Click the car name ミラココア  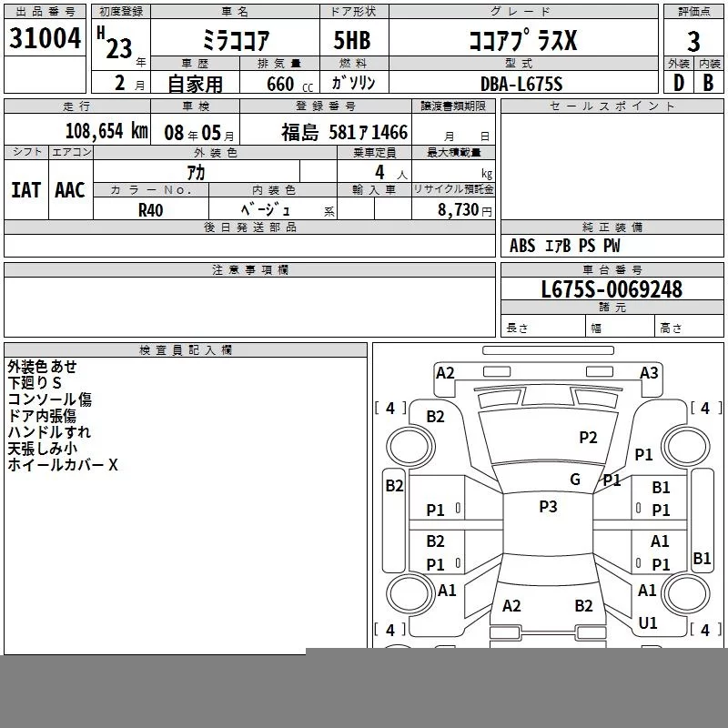(236, 40)
